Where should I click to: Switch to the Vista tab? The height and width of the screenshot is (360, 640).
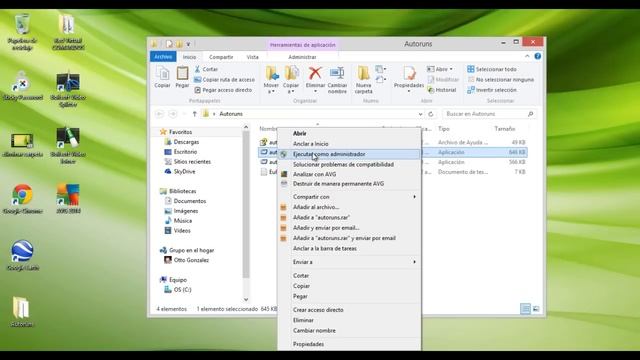click(x=252, y=57)
